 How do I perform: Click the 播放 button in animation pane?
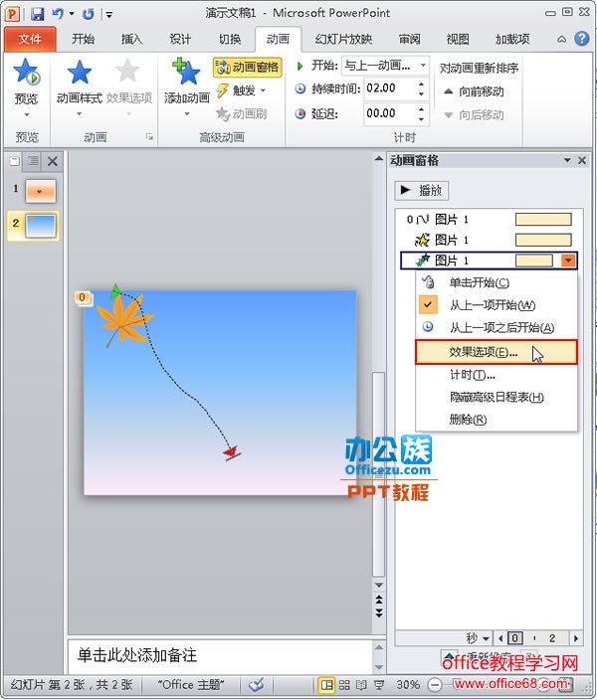point(422,191)
